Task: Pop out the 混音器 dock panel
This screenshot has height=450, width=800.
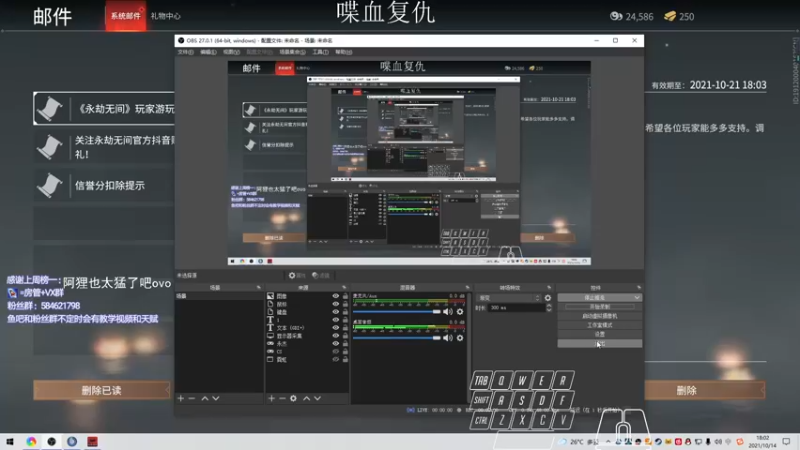Action: pos(467,288)
